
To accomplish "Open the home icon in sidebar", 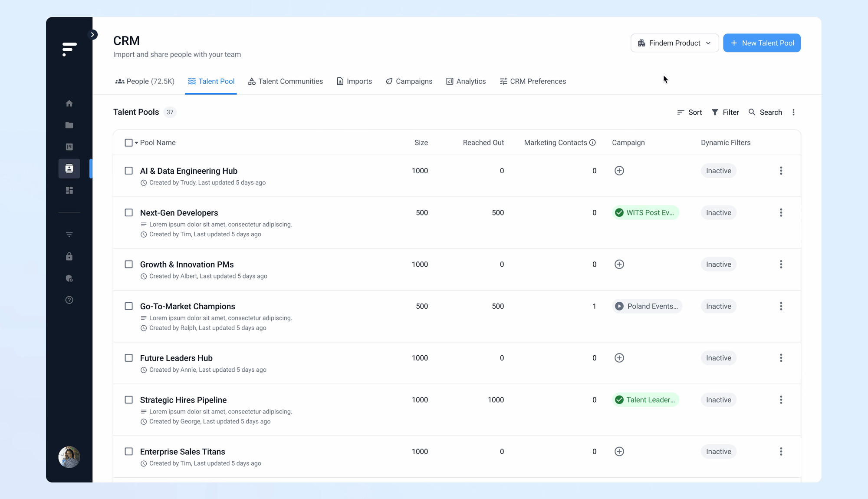I will tap(69, 103).
